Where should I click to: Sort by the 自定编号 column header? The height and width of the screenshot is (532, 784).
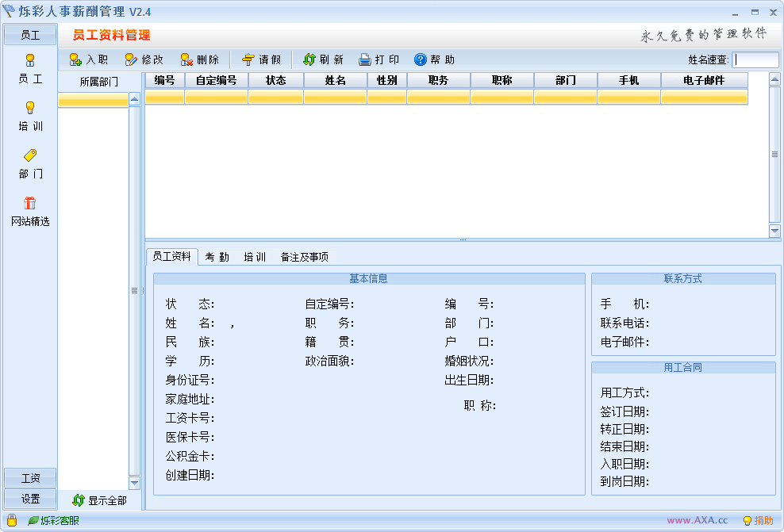(x=217, y=80)
